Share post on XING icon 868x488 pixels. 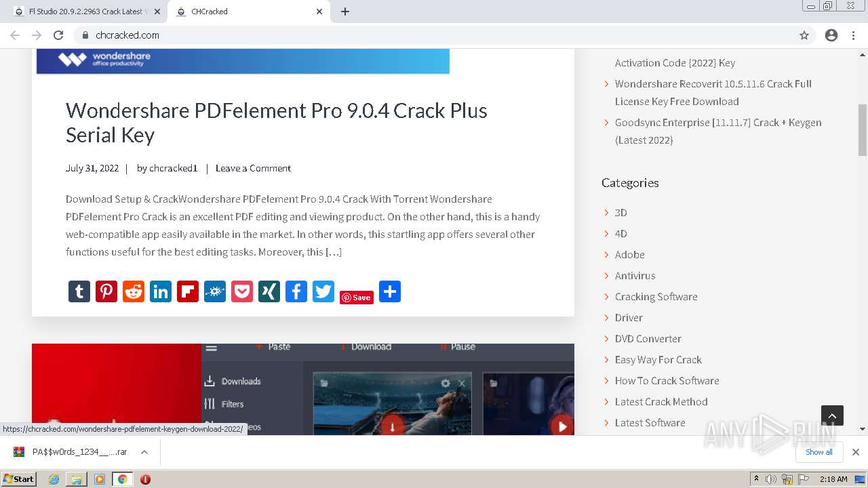pos(269,291)
